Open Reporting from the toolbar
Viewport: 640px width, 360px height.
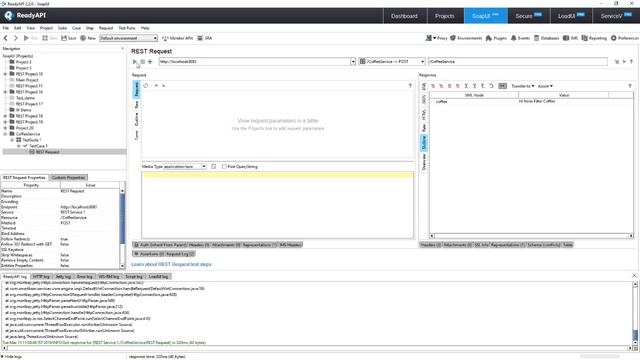coord(594,38)
